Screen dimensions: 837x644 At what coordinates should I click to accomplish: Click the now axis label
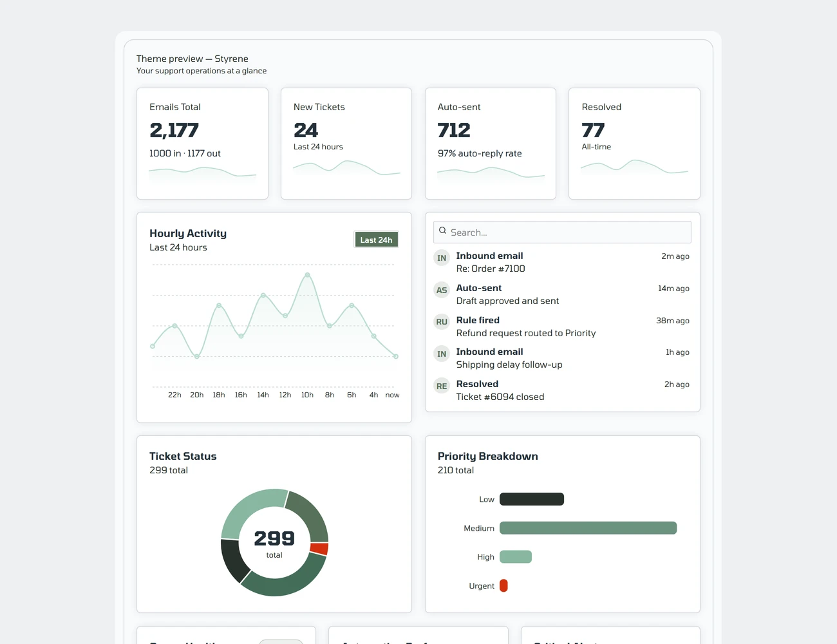pos(392,395)
